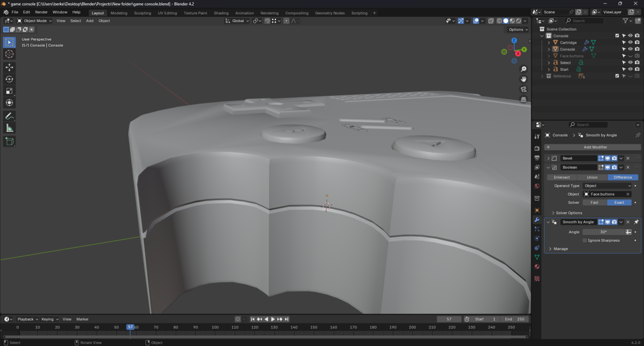The image size is (644, 346).
Task: Open the Render menu
Action: coord(41,12)
